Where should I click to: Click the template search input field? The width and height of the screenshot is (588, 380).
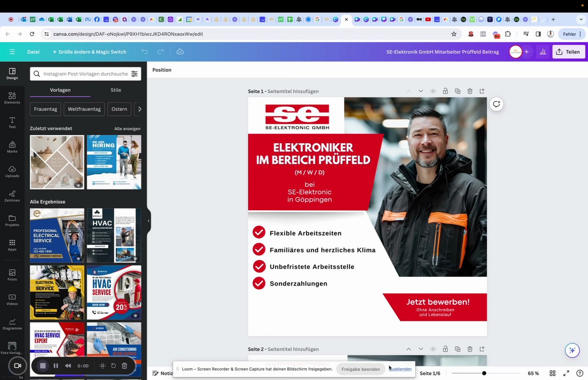(85, 74)
